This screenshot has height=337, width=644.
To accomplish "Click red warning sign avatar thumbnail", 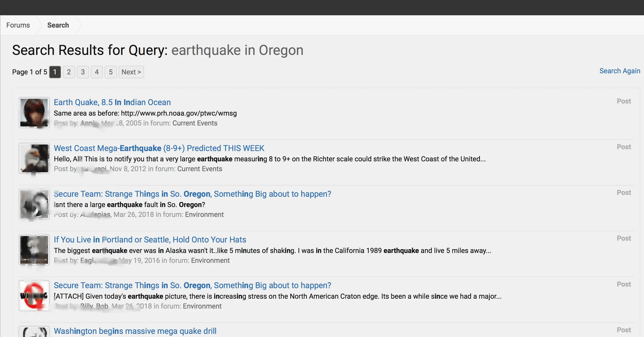I will 34,296.
